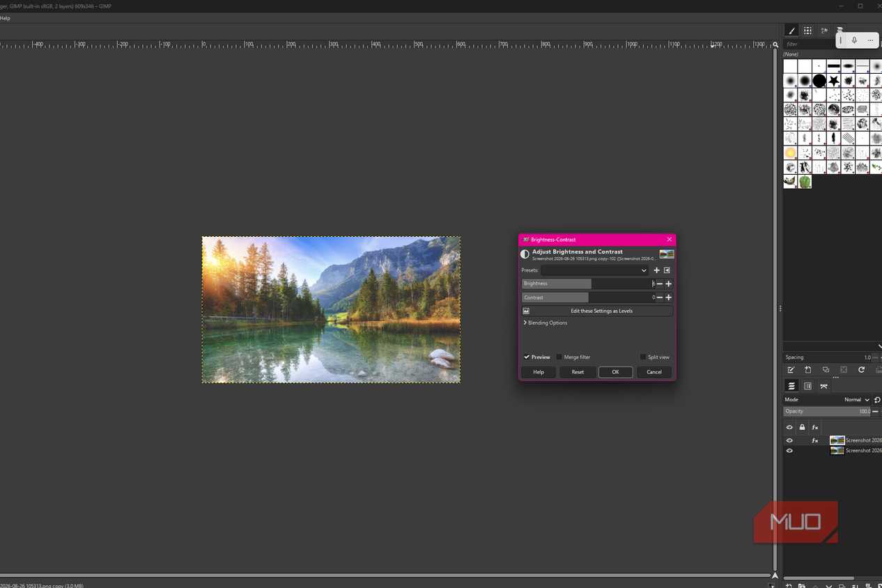Open the layer Mode Normal dropdown
The height and width of the screenshot is (588, 882).
pos(856,400)
